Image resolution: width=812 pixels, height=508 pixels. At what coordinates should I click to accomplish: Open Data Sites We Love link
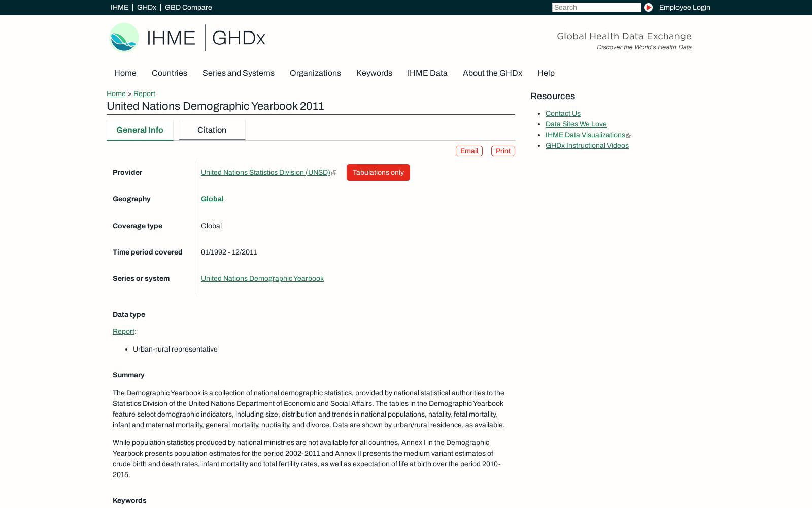(576, 124)
